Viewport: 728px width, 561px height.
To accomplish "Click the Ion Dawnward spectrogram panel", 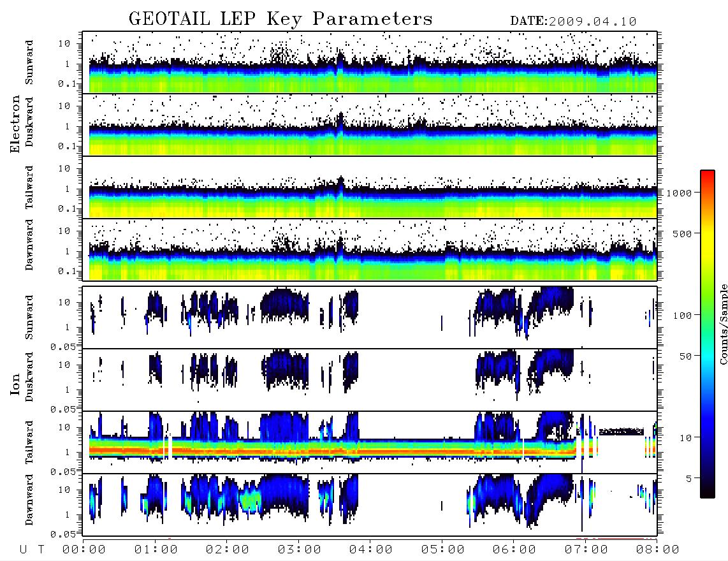I will [x=370, y=504].
